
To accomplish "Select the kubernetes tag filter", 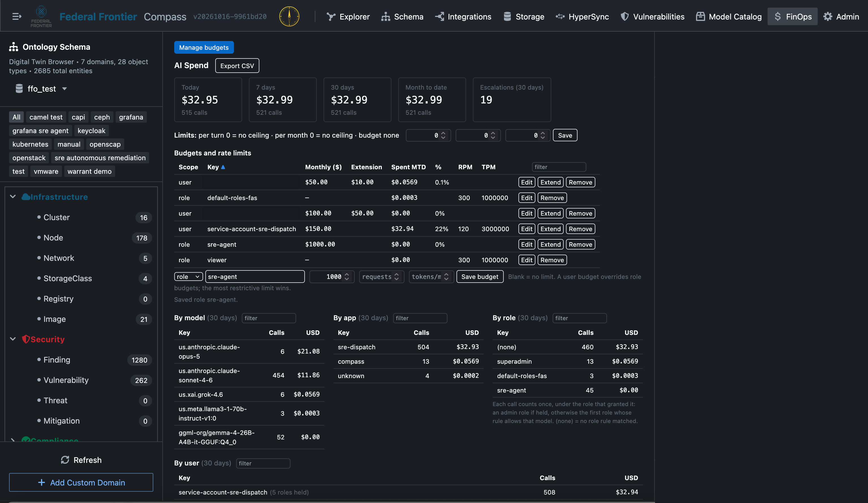I will pos(30,144).
